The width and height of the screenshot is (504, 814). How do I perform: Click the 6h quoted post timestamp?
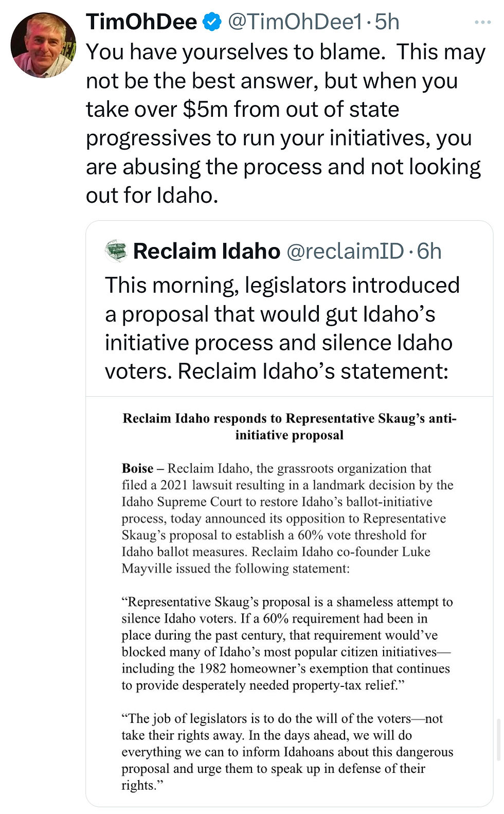click(429, 251)
